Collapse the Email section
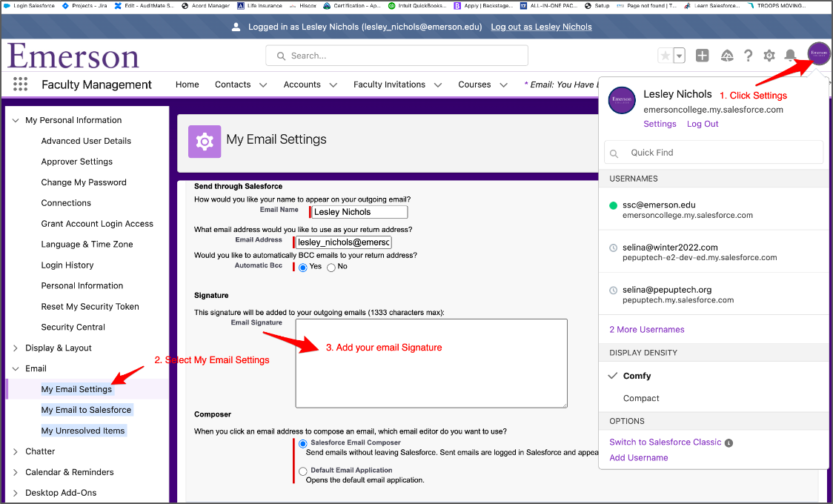Viewport: 833px width, 504px height. click(x=16, y=368)
